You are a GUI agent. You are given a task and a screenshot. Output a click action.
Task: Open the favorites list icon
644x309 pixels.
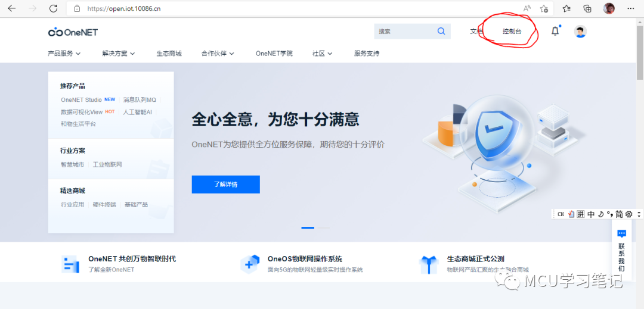(566, 8)
